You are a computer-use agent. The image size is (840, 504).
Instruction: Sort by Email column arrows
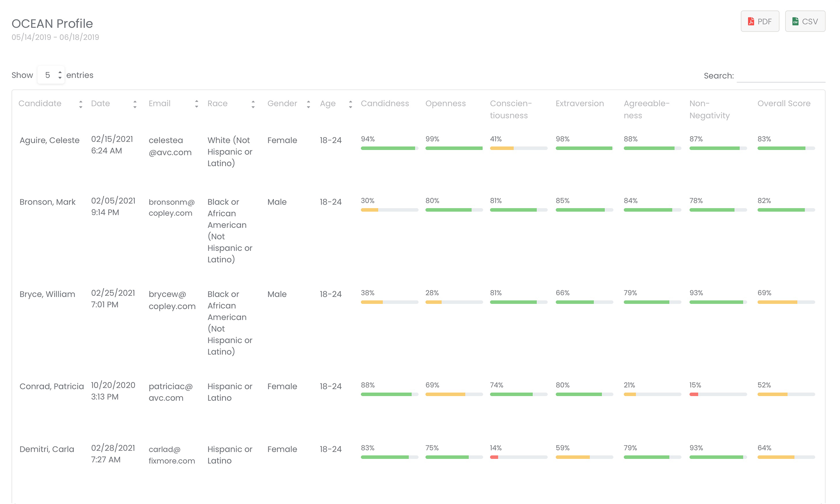(197, 104)
